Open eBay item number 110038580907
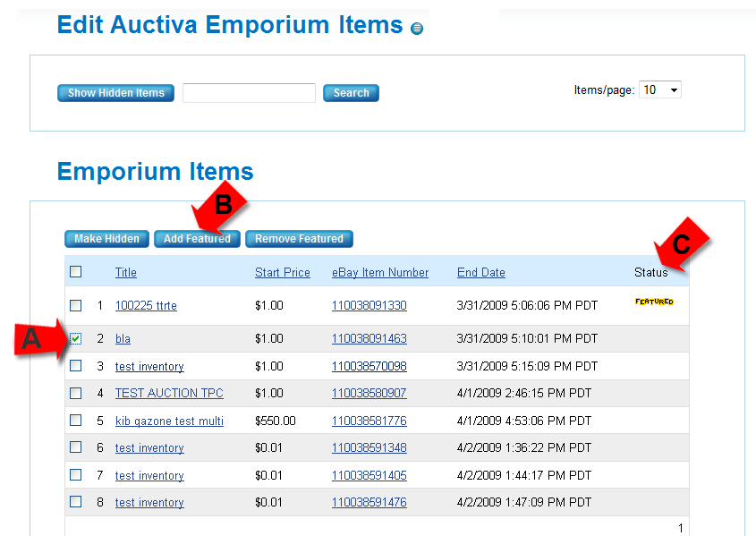 [370, 394]
